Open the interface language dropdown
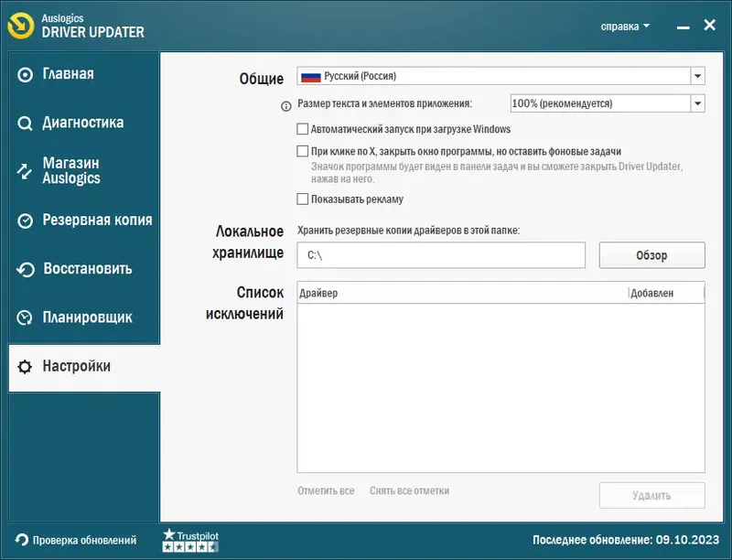Viewport: 732px width, 560px height. 696,77
